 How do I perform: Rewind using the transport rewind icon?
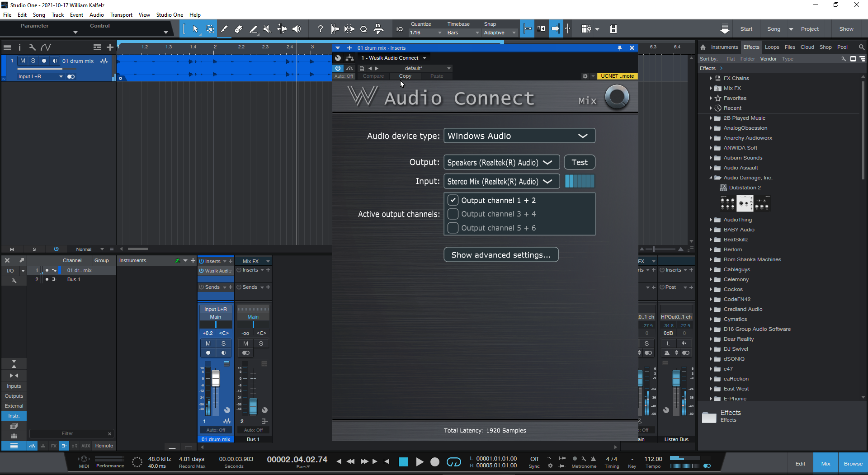coord(350,461)
